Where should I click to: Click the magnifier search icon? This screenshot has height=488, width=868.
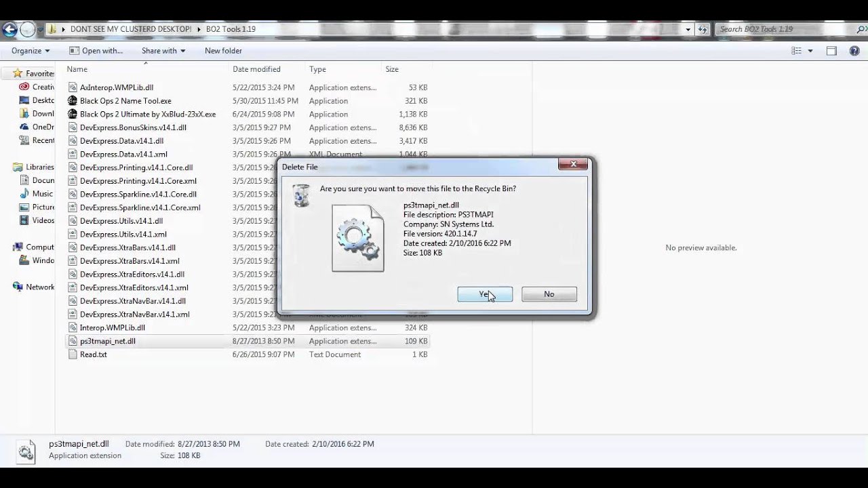(x=862, y=29)
